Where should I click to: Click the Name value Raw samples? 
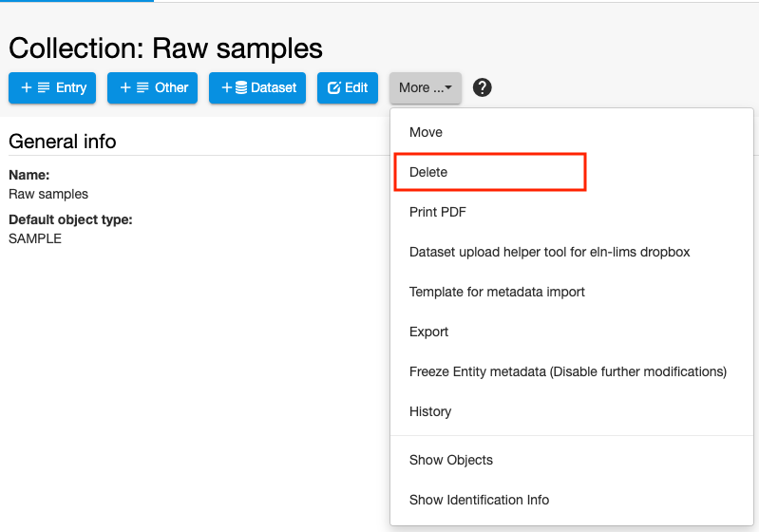click(x=48, y=194)
